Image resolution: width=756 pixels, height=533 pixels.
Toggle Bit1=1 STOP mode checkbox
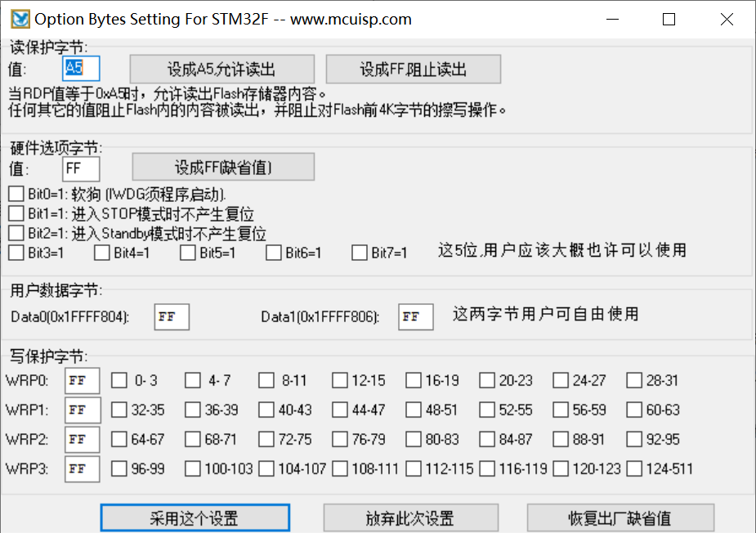click(16, 214)
